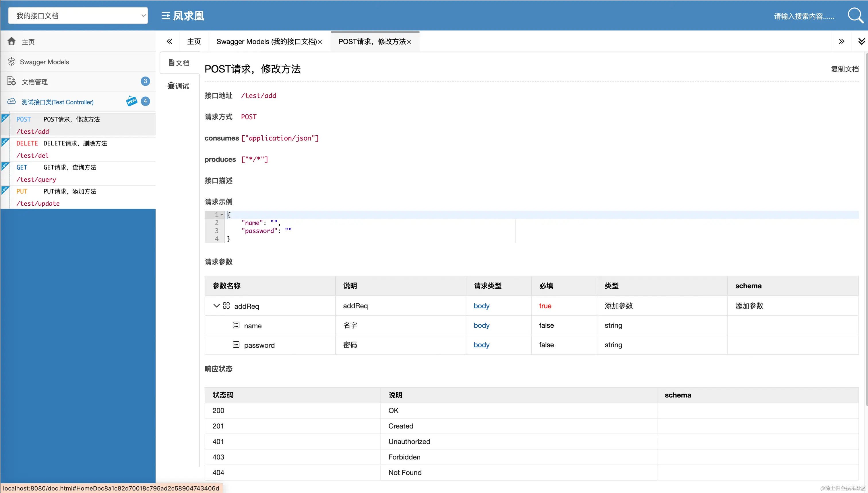The image size is (868, 493).
Task: Click the search magnifier icon
Action: coord(855,15)
